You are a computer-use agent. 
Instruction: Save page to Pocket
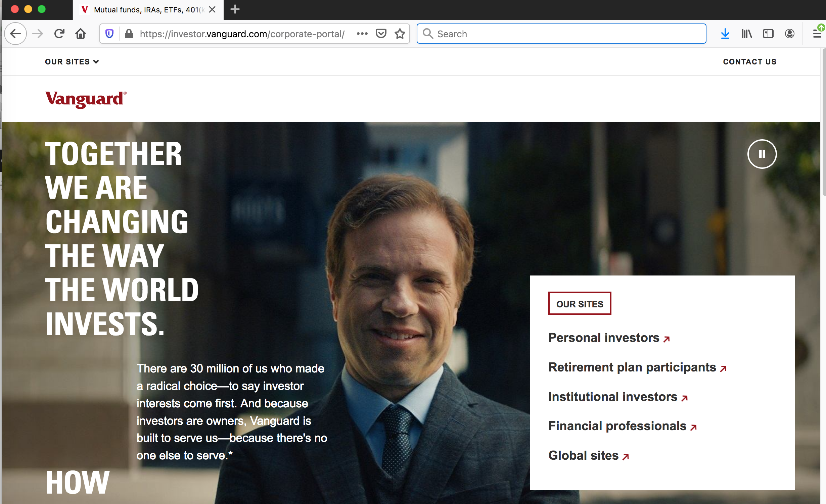point(381,34)
